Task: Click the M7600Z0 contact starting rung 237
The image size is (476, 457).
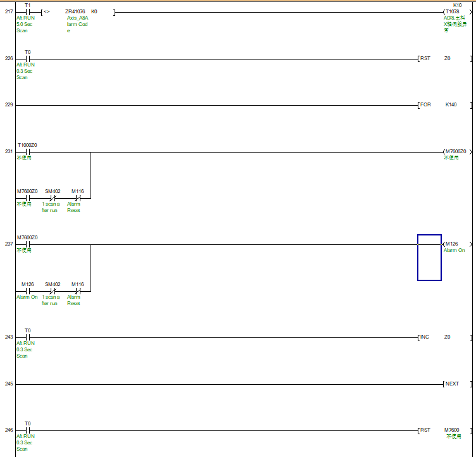Action: (27, 244)
